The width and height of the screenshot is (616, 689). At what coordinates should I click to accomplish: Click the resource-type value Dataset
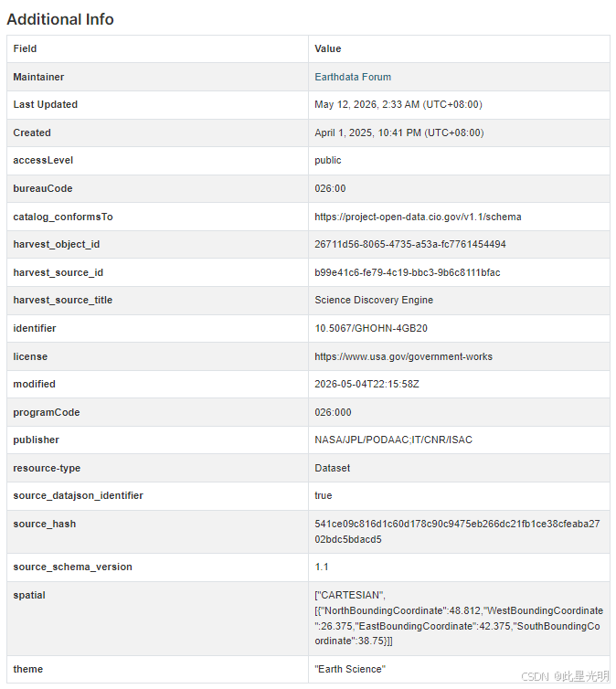point(332,468)
